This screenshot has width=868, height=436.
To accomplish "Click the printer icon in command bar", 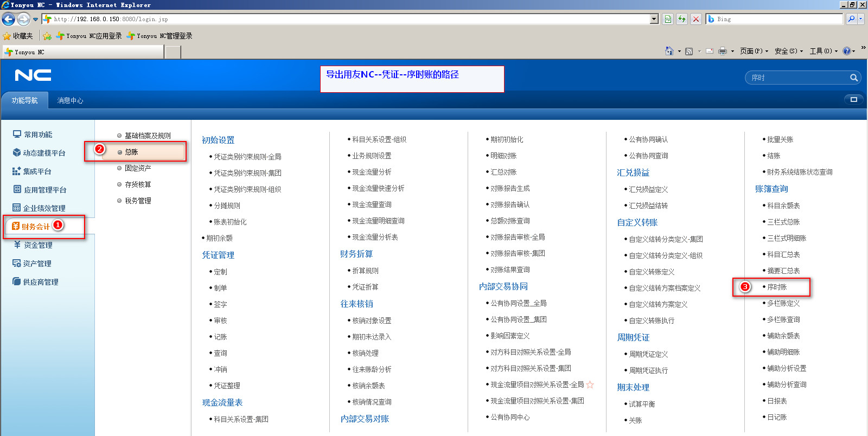I will pyautogui.click(x=722, y=51).
